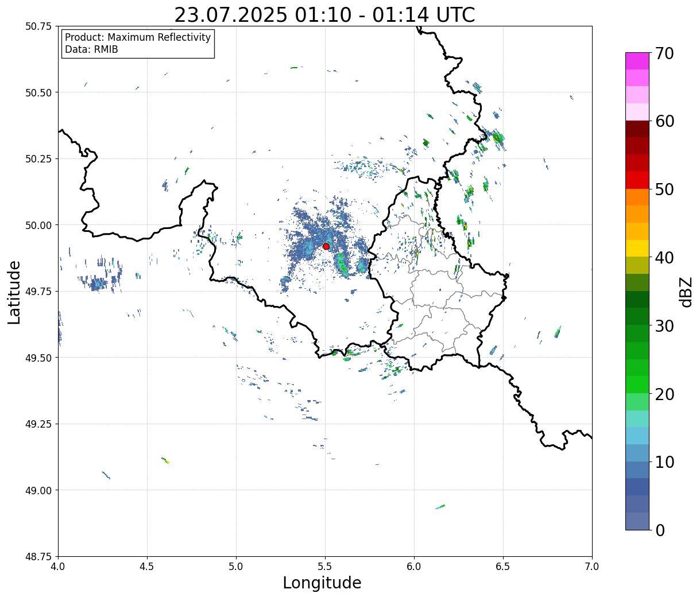700x597 pixels.
Task: Click latitude tick label 49.75
Action: [x=38, y=292]
